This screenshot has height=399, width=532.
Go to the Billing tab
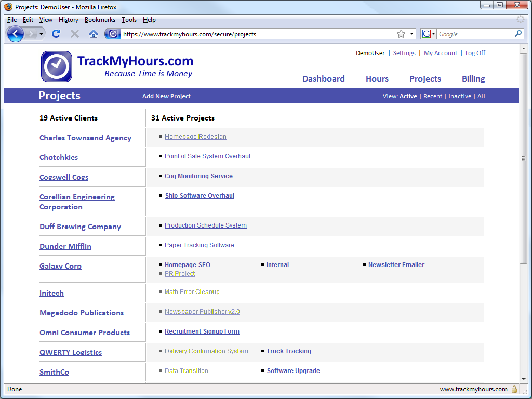point(473,79)
